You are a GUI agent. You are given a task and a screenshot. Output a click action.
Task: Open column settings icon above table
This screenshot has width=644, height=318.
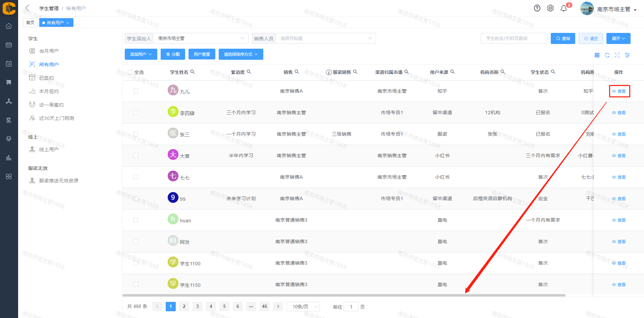(x=627, y=55)
